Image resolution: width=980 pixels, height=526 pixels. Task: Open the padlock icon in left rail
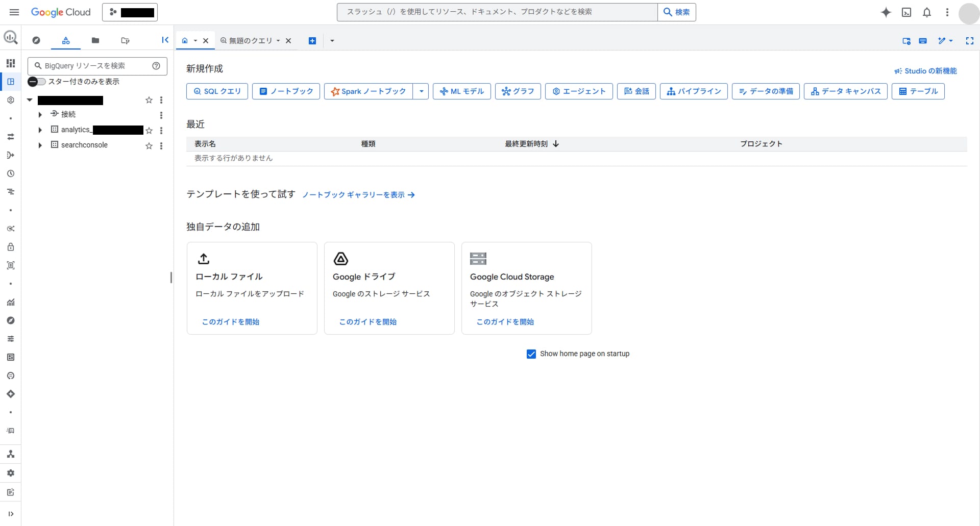[11, 247]
